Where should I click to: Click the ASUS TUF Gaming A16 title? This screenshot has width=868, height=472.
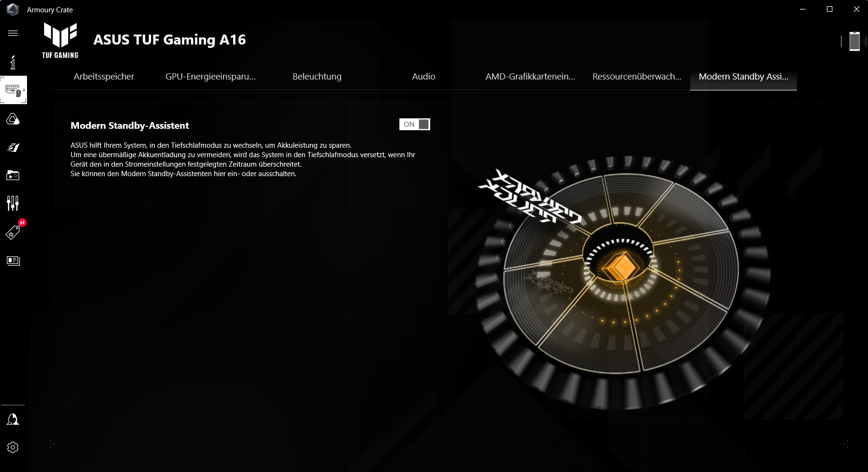point(170,40)
